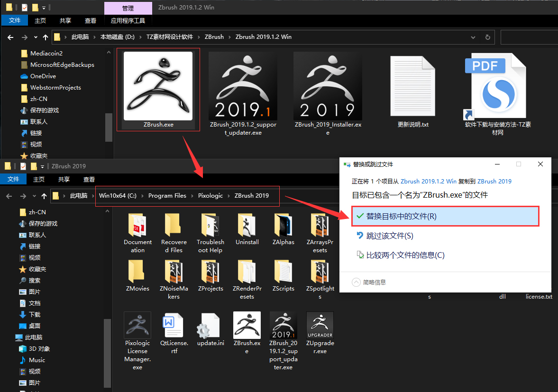The width and height of the screenshot is (558, 392).
Task: Open the 应用程序工具 tab
Action: click(128, 21)
